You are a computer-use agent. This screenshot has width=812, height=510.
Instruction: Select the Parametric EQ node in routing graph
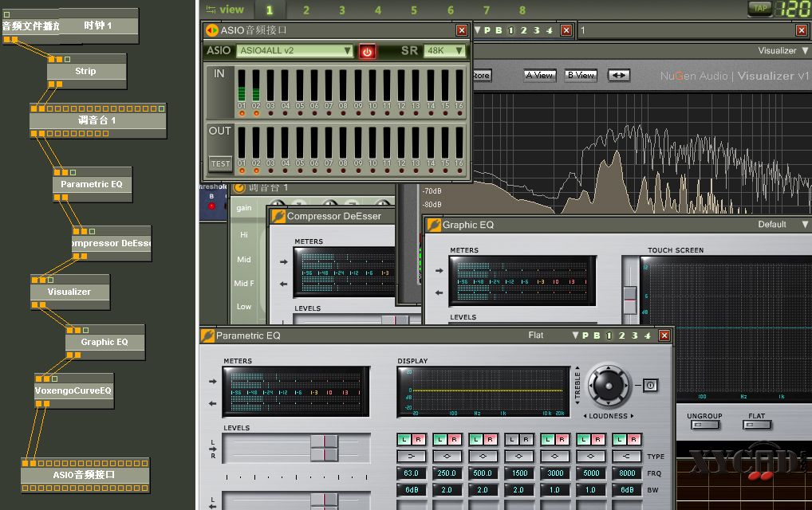[x=93, y=184]
